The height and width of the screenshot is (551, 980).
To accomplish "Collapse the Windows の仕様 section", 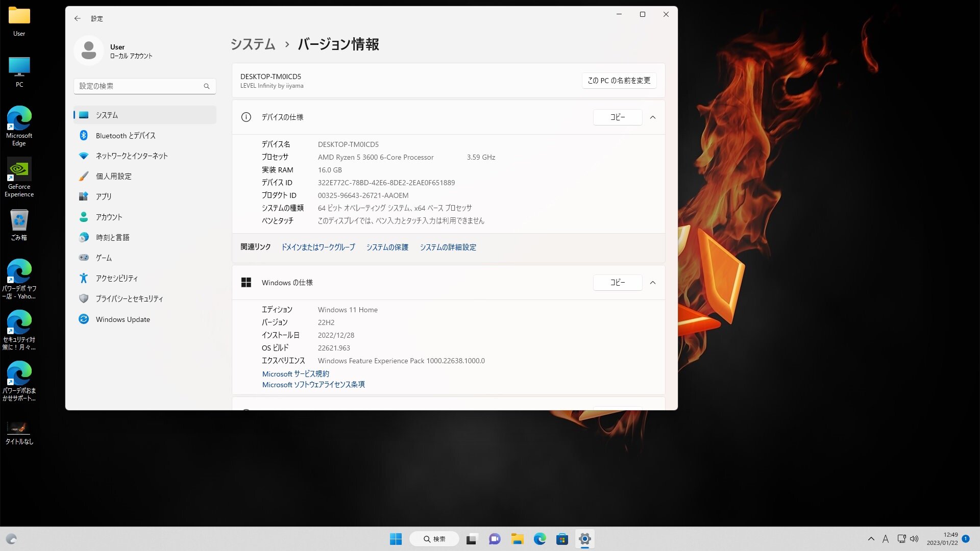I will [653, 283].
